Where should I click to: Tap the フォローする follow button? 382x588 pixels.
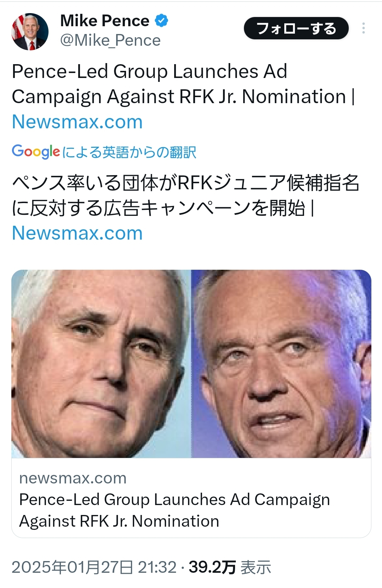(x=296, y=28)
